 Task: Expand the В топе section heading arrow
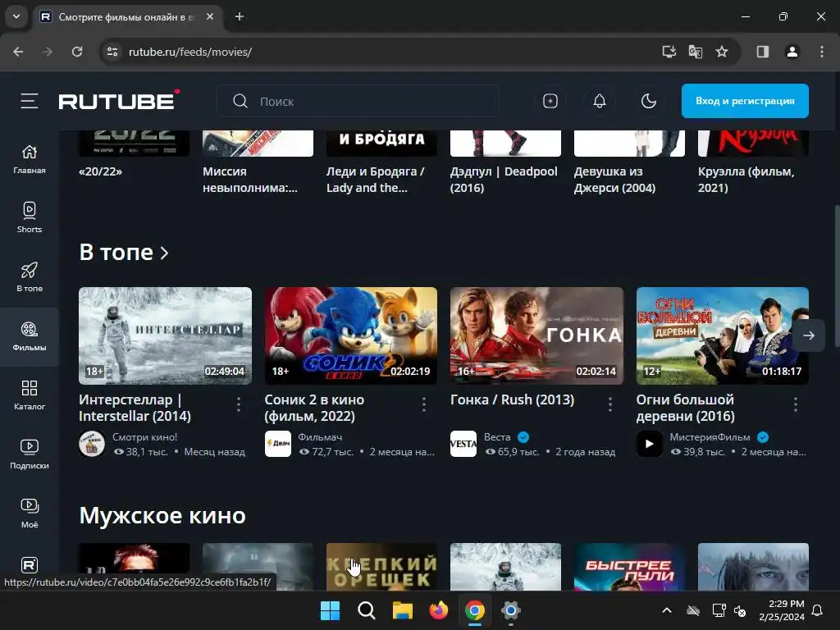(x=164, y=253)
